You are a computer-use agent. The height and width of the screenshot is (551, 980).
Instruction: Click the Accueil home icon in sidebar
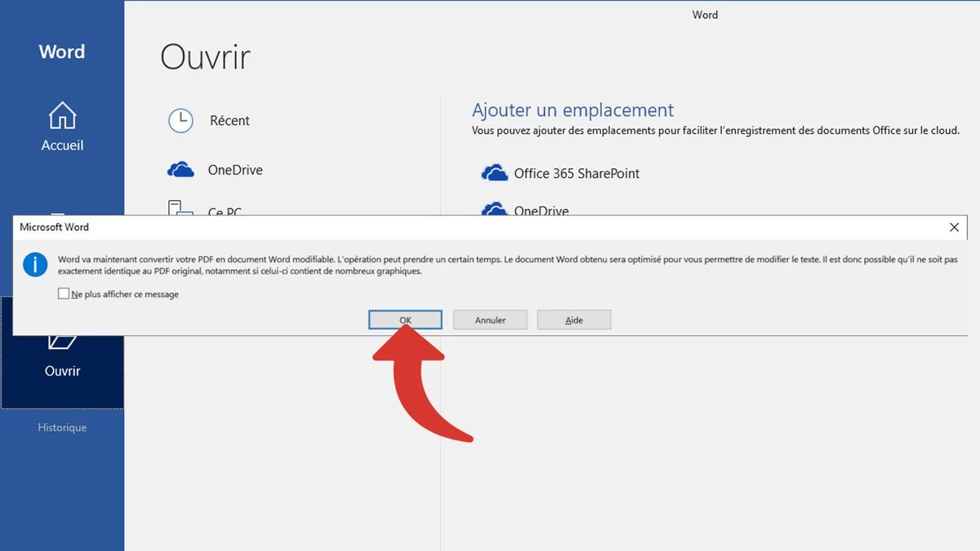(x=62, y=116)
